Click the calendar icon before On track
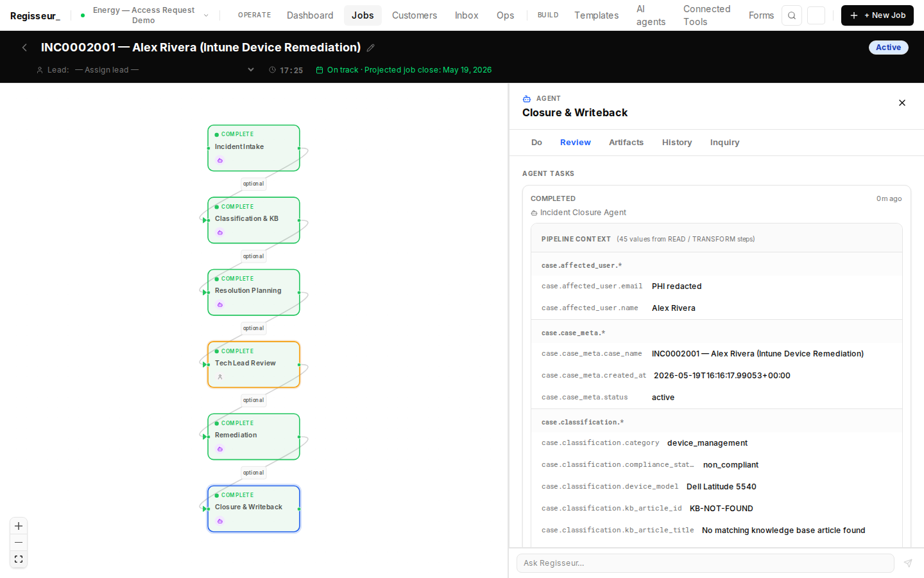Viewport: 924px width, 578px height. 320,70
